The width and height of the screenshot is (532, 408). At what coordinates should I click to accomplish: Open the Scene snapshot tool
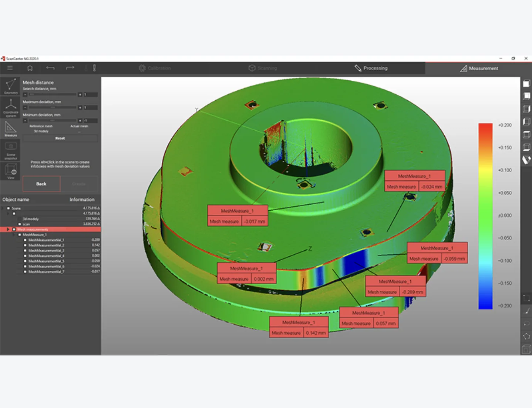pos(11,151)
